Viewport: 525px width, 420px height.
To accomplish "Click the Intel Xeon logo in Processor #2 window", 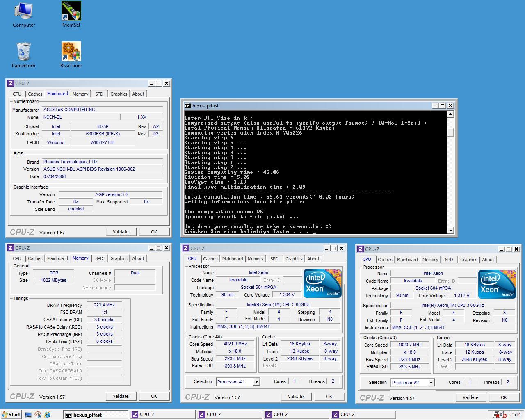I will [497, 284].
